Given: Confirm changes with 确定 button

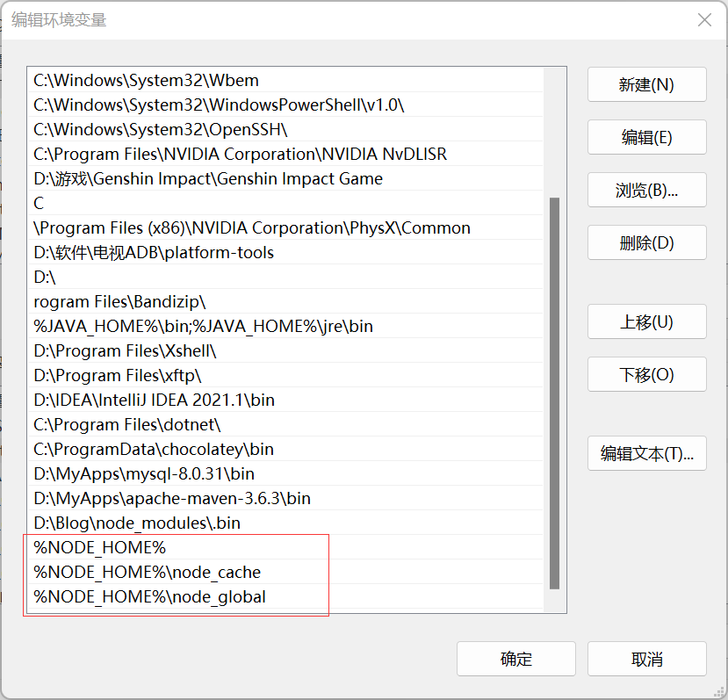Looking at the screenshot, I should point(515,660).
